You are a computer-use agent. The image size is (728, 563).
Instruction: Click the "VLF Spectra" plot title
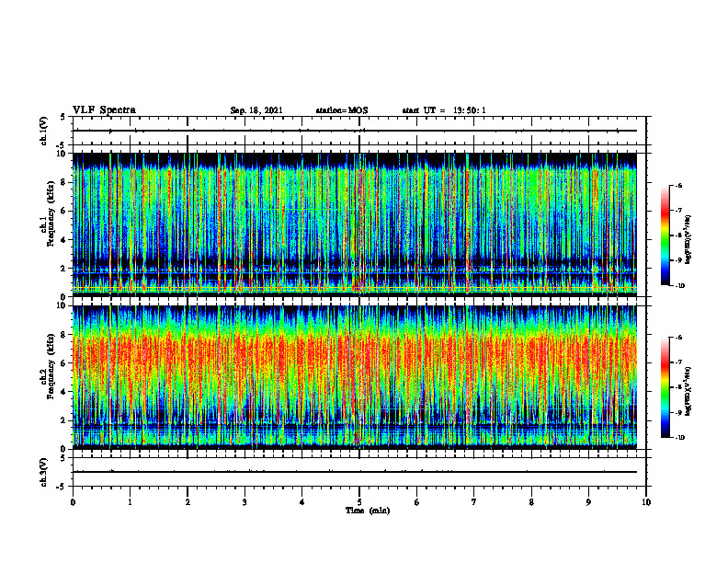pos(104,110)
